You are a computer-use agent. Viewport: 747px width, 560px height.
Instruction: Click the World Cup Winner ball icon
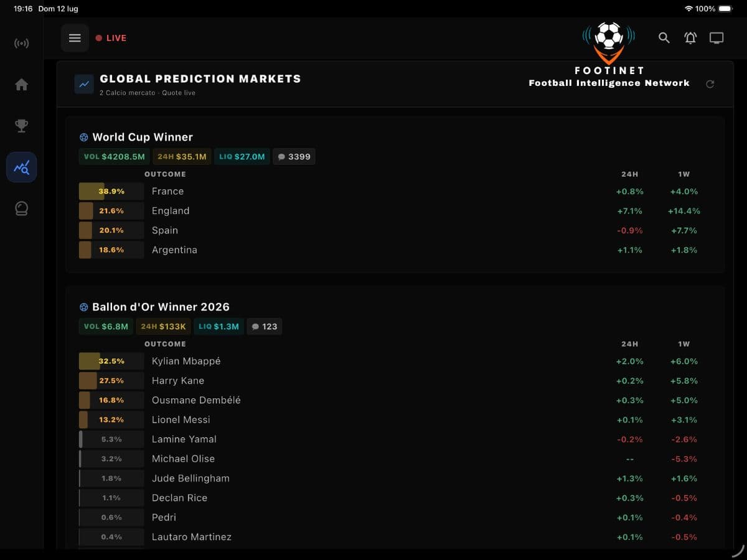(x=84, y=138)
